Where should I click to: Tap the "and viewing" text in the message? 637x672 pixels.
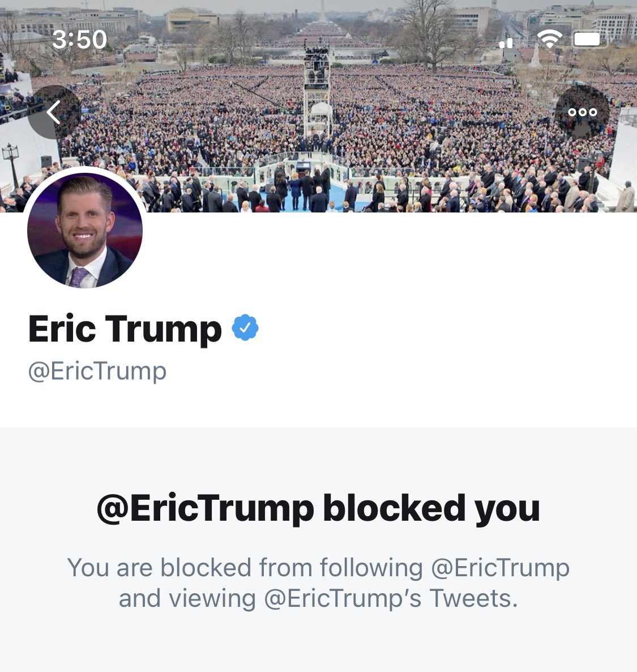187,599
